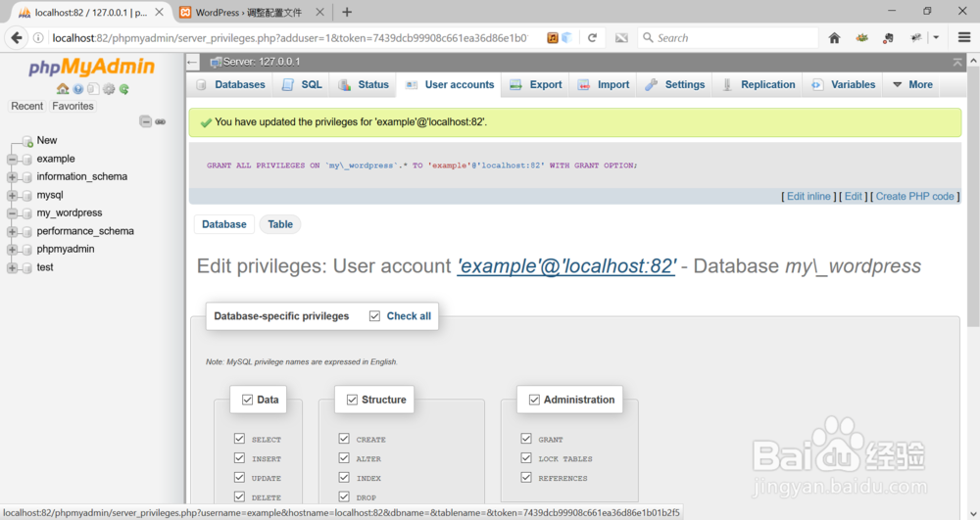Uncheck the UPDATE privilege
Viewport: 980px width, 520px height.
[x=239, y=478]
